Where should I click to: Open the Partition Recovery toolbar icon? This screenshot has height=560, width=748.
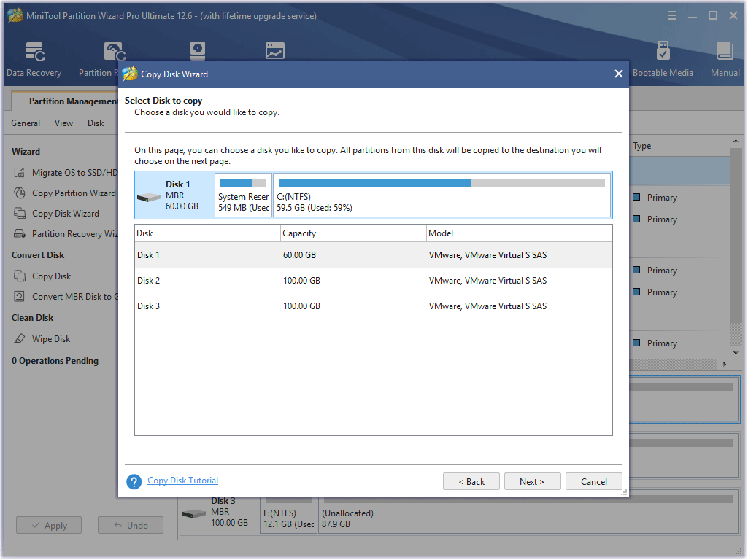[115, 52]
